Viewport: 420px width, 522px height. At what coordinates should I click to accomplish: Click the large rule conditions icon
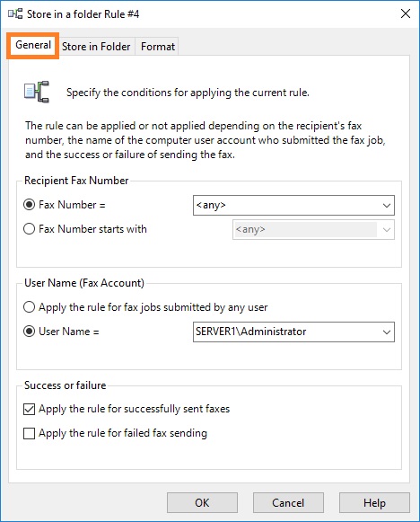tap(37, 92)
